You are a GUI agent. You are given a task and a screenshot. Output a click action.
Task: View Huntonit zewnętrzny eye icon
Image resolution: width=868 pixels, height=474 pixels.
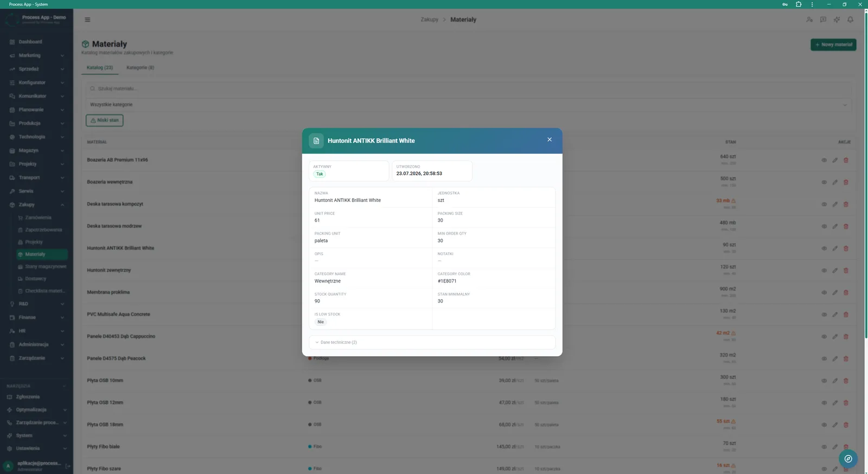click(x=824, y=270)
